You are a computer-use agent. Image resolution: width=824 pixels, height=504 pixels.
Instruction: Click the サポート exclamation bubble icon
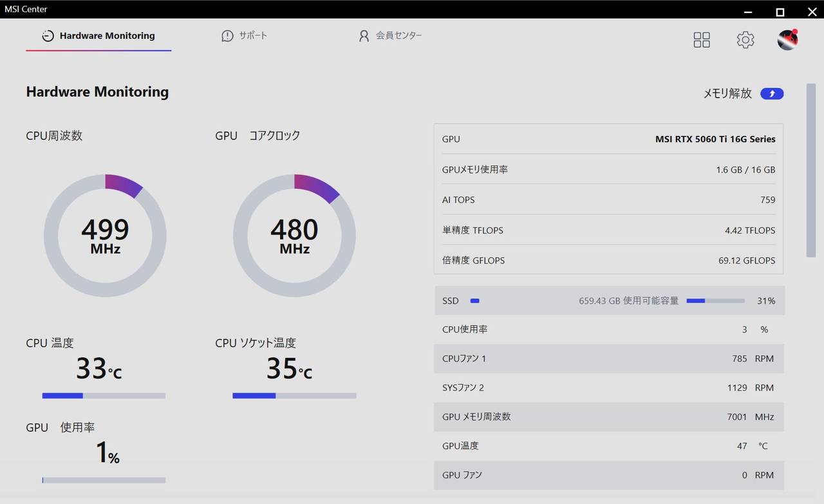pos(227,36)
